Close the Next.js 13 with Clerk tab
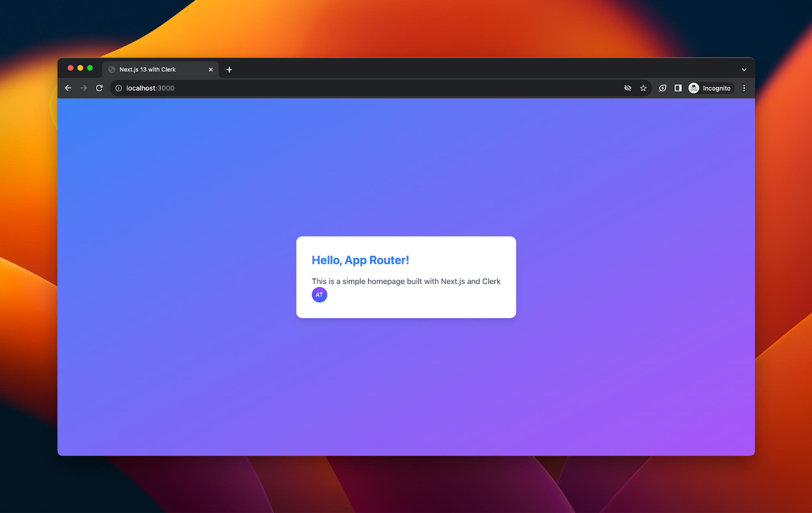 (211, 70)
